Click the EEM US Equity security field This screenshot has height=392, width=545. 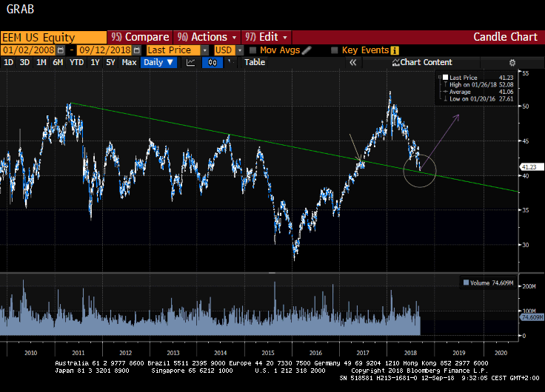point(53,38)
